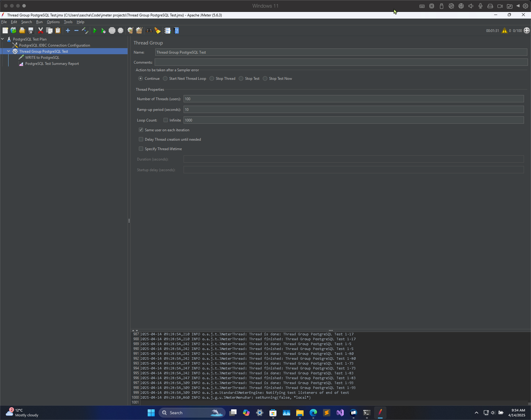Select the Stop Test radio button

point(241,79)
